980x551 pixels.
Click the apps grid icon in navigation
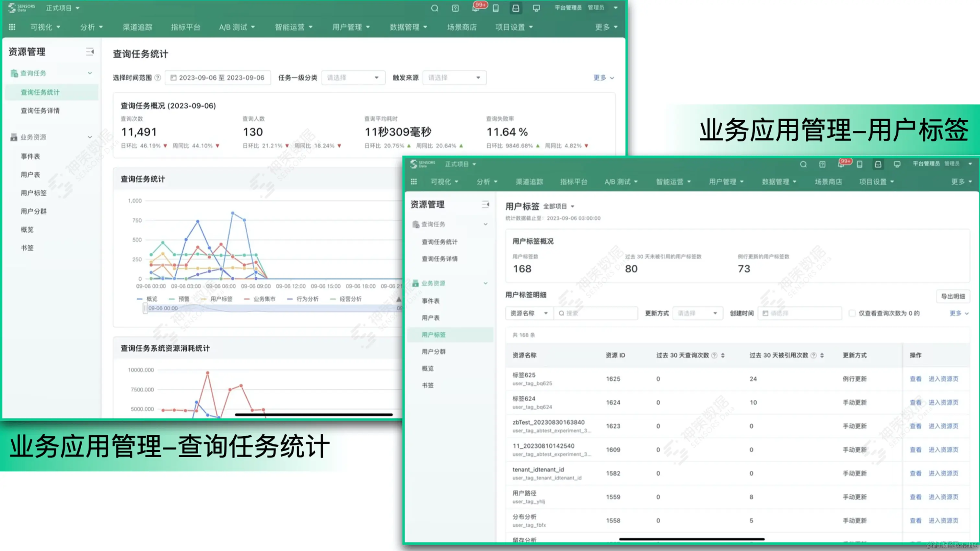click(x=12, y=27)
